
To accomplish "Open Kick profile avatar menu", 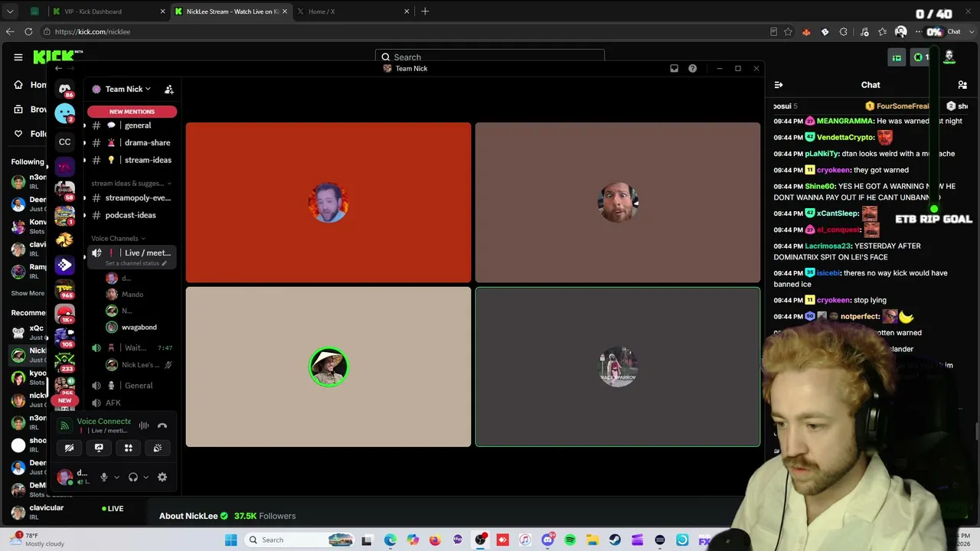I will [x=949, y=57].
